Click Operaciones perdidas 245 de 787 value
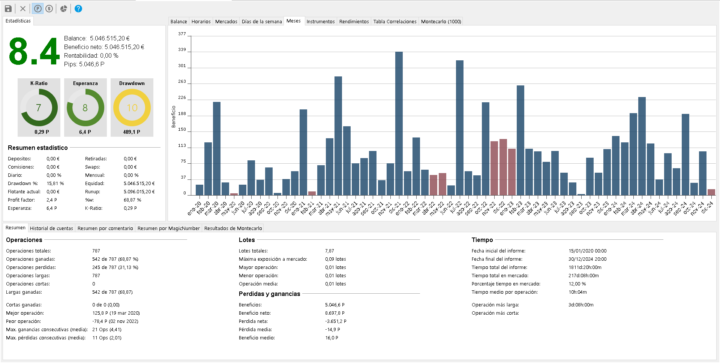This screenshot has width=720, height=363. [116, 267]
